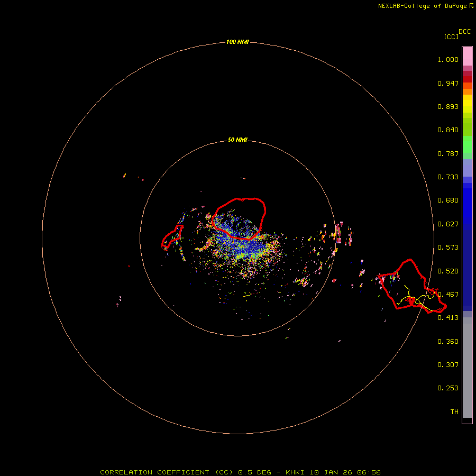
Task: Click the 0.307 legend value
Action: click(x=448, y=365)
